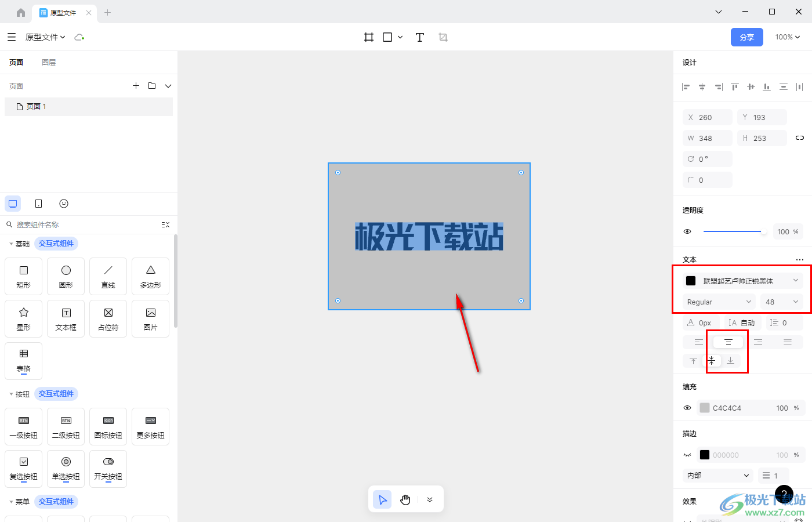
Task: Adjust the 透明度 opacity slider
Action: pyautogui.click(x=735, y=231)
